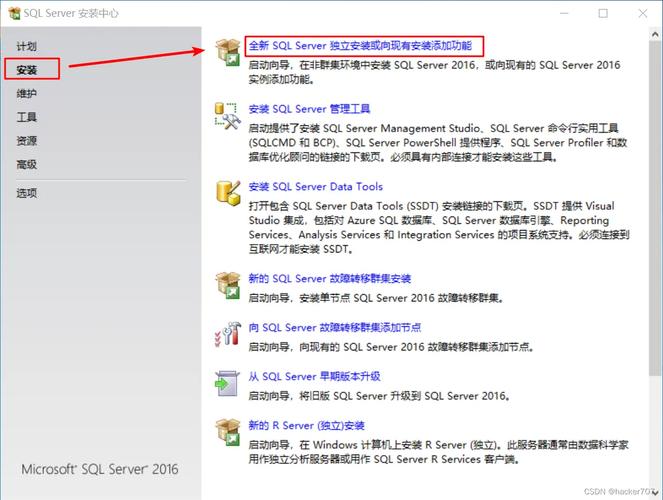Switch to the 维护 section
Viewport: 663px width, 500px height.
pos(27,94)
